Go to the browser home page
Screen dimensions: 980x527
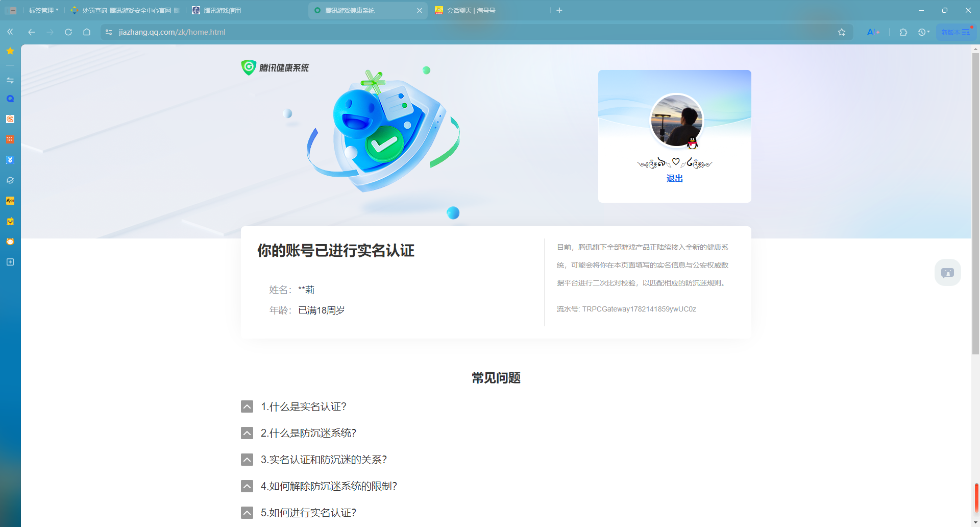pos(87,32)
